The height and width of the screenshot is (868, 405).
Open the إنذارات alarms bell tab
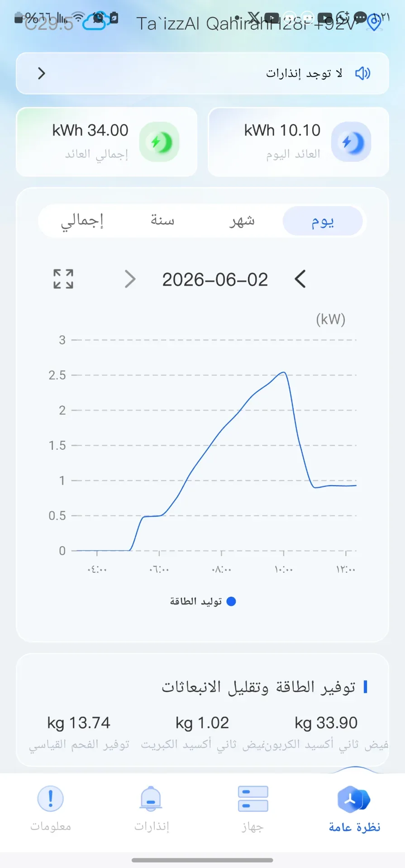click(152, 809)
